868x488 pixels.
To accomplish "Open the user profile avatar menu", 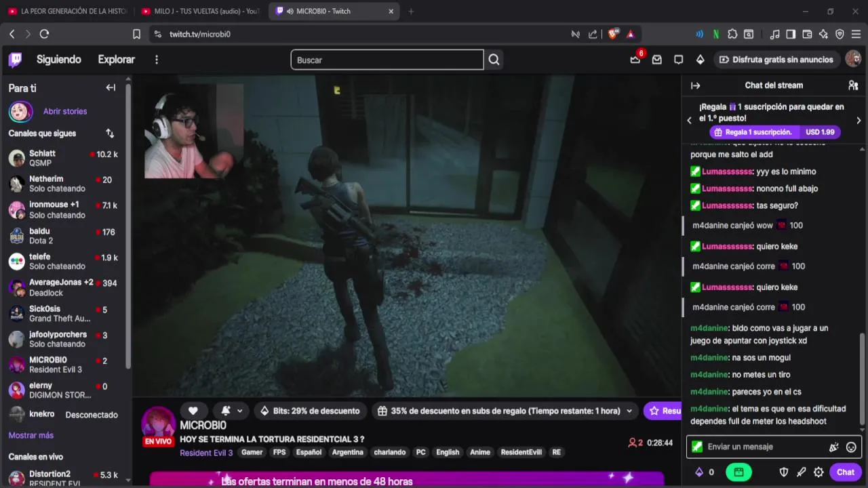I will [853, 60].
